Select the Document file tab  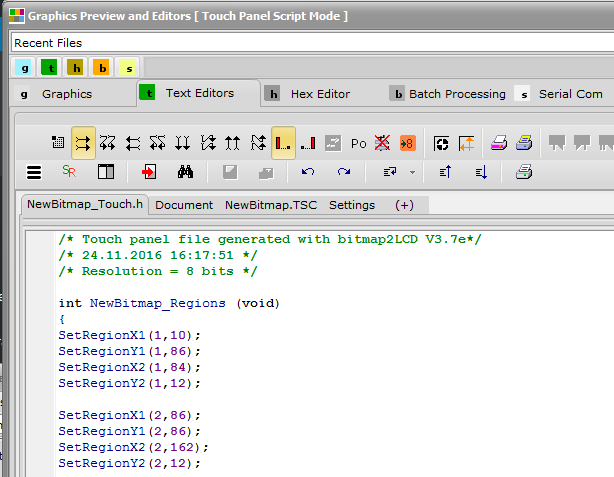pyautogui.click(x=184, y=205)
